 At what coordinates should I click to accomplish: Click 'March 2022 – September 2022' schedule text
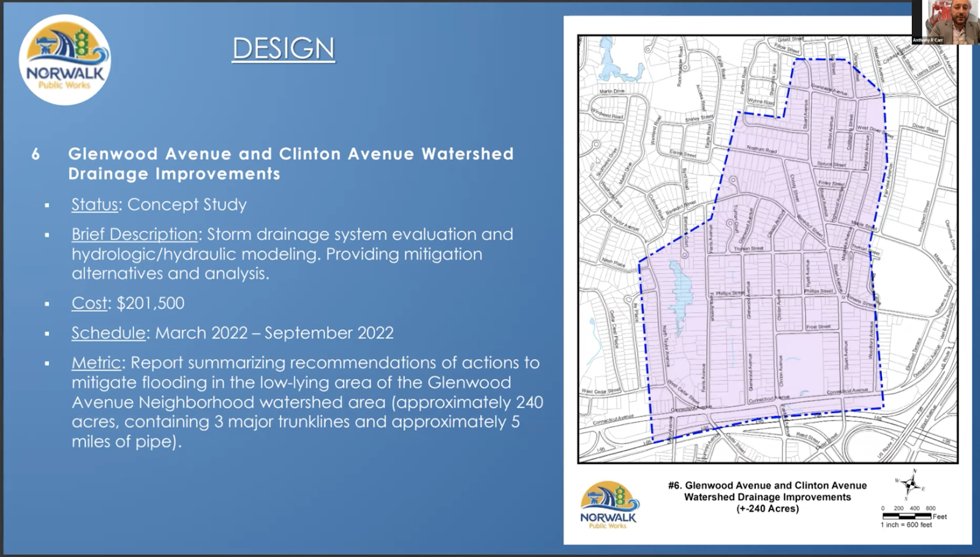tap(274, 333)
